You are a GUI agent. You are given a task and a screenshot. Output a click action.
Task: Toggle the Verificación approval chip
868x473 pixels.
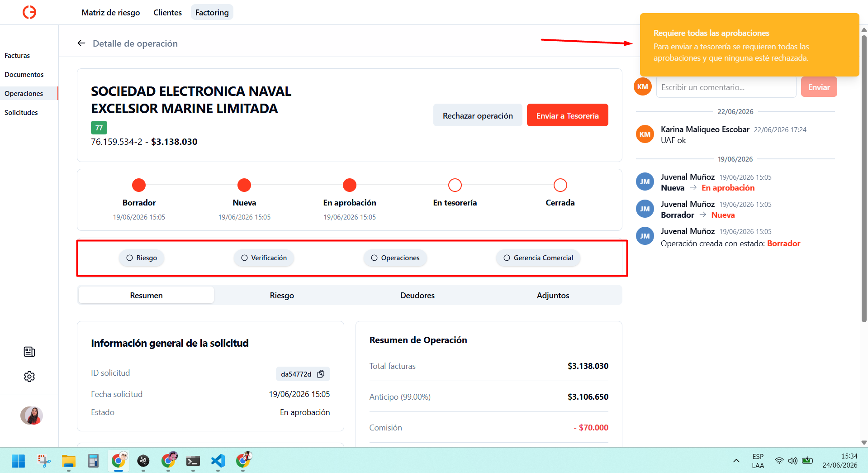click(x=264, y=258)
